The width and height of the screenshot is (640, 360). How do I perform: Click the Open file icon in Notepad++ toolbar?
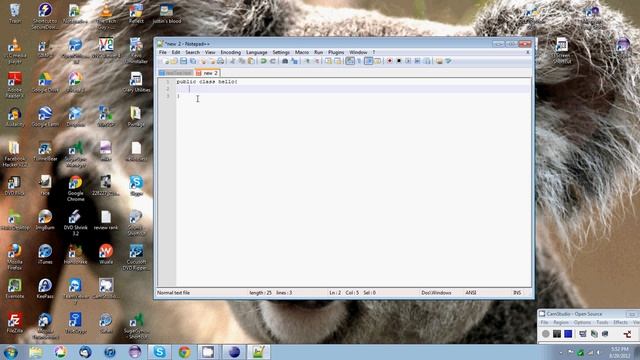[173, 61]
